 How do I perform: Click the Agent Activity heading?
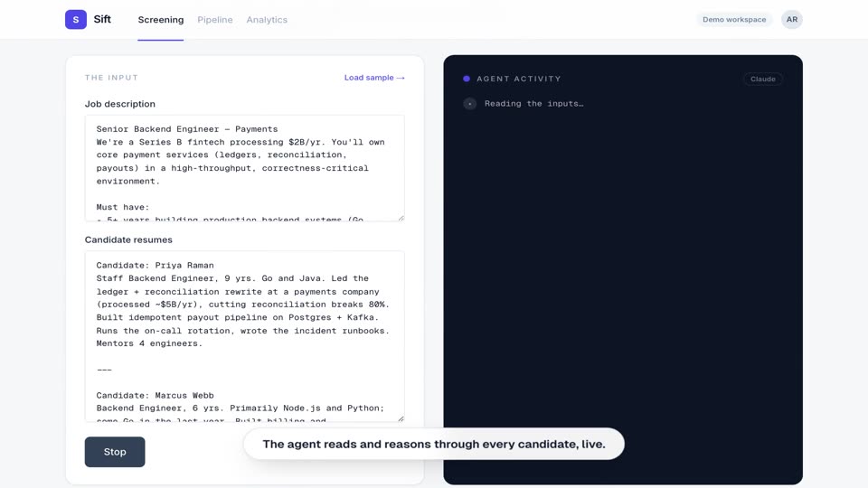click(519, 79)
